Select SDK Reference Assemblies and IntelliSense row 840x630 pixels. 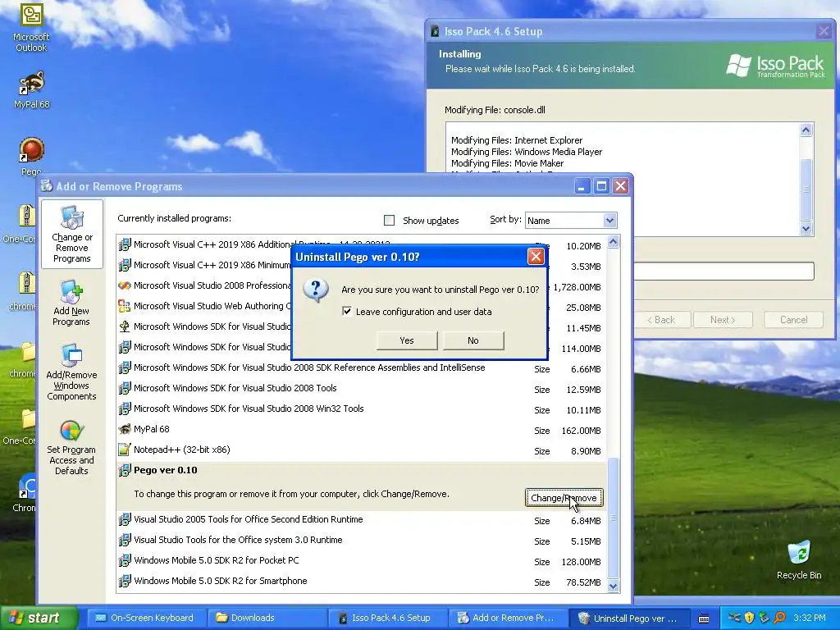coord(361,368)
